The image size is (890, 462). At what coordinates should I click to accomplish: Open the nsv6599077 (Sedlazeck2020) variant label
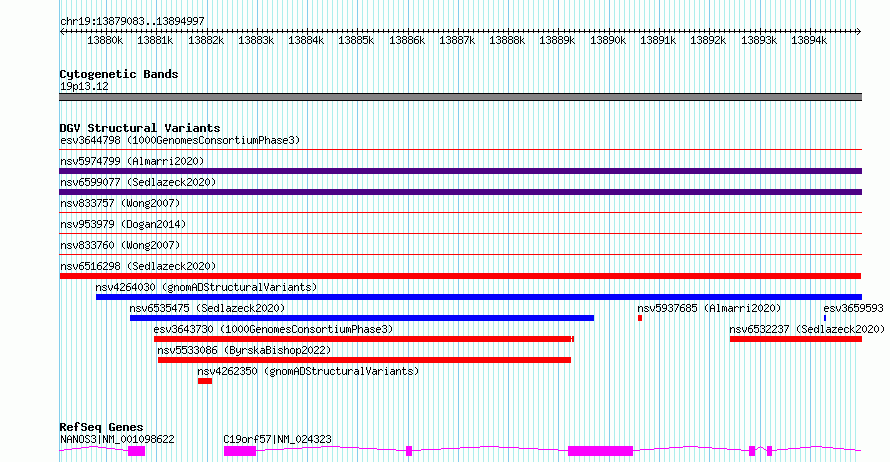click(138, 182)
